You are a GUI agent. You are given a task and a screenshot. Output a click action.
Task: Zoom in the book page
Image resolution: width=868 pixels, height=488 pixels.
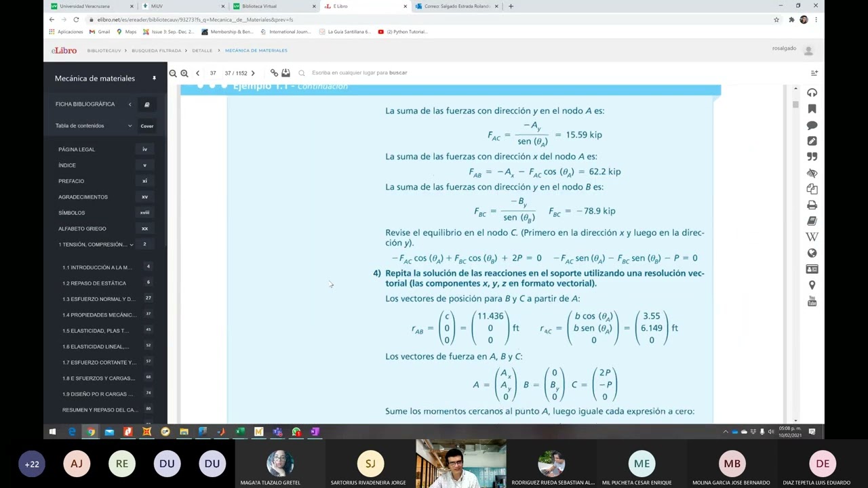click(x=184, y=73)
